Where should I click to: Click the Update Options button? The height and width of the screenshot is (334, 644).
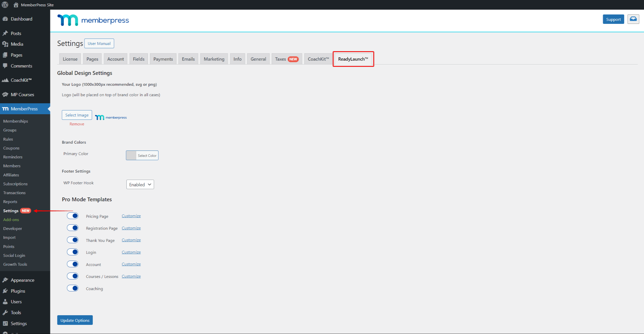point(75,320)
